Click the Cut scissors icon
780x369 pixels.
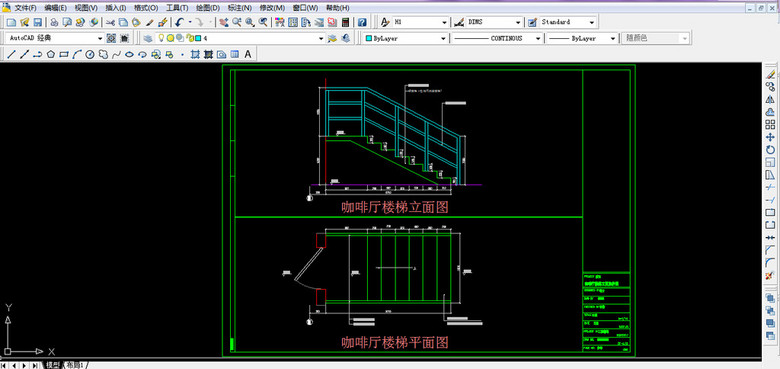coord(110,22)
